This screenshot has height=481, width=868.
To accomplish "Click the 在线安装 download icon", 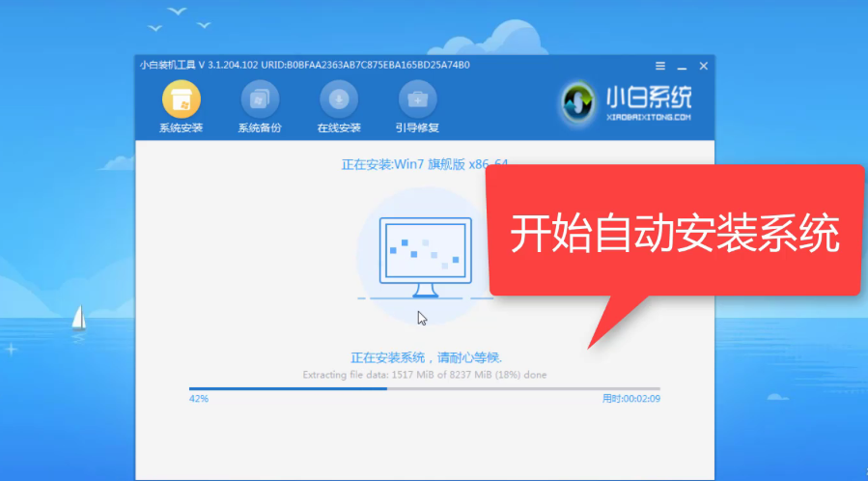I will click(x=339, y=99).
